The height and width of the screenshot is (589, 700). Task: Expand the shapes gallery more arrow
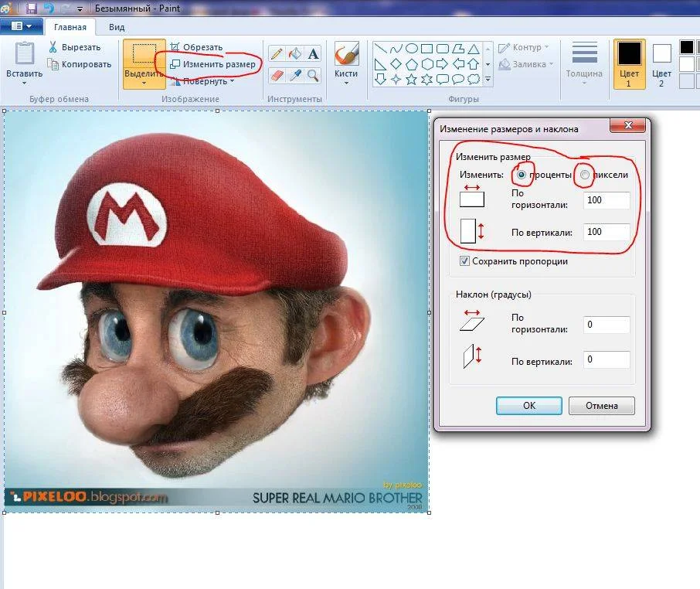tap(488, 80)
